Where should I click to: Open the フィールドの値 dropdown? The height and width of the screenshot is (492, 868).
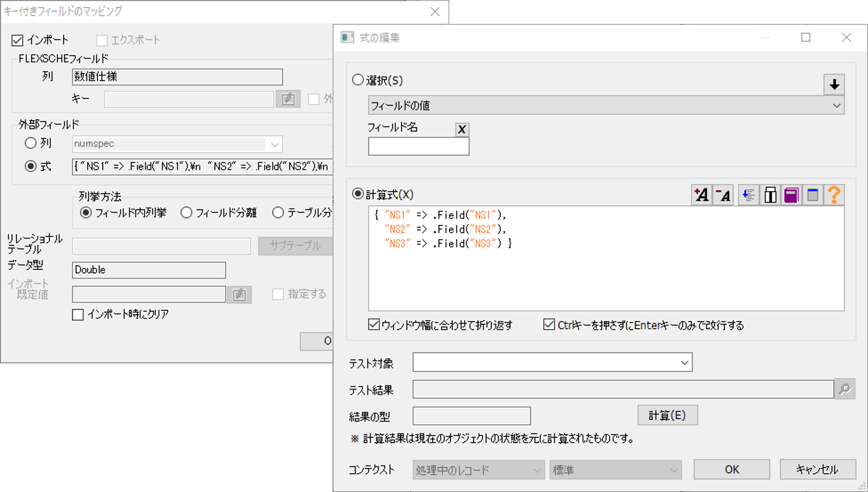(606, 105)
